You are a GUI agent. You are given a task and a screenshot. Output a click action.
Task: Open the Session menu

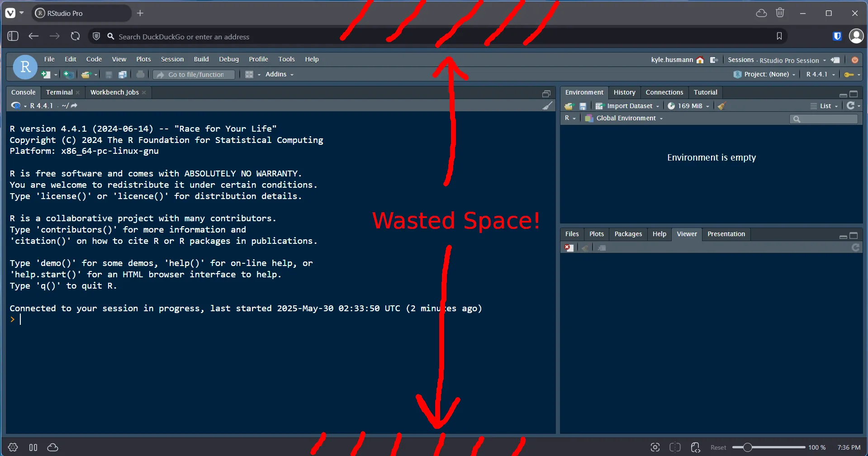point(172,59)
